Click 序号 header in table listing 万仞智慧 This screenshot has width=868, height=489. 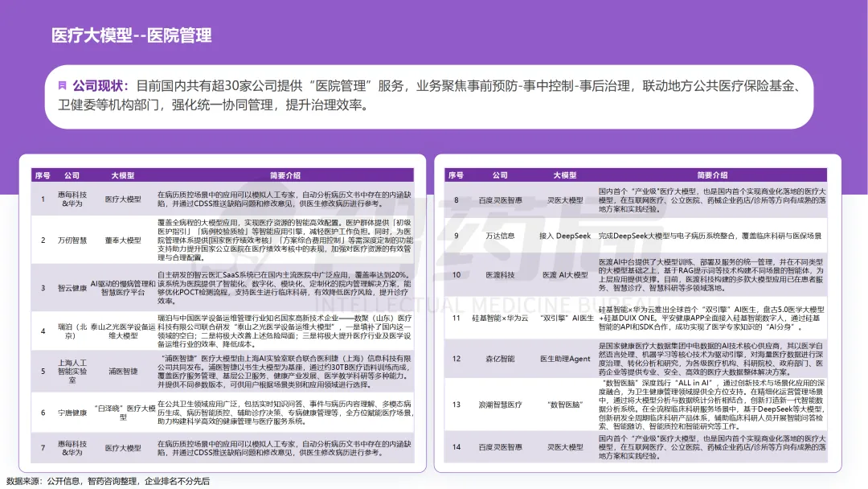point(43,175)
